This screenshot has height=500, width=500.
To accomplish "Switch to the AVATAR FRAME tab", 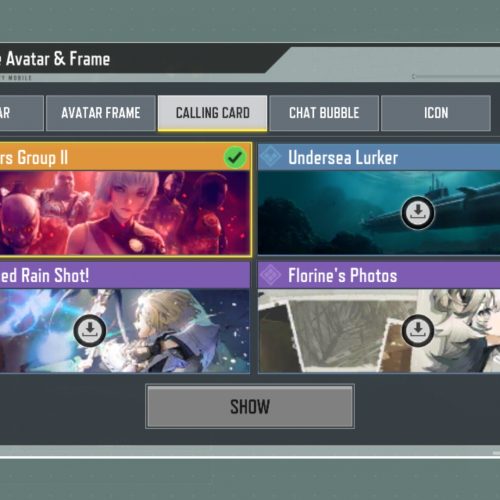I will (101, 113).
